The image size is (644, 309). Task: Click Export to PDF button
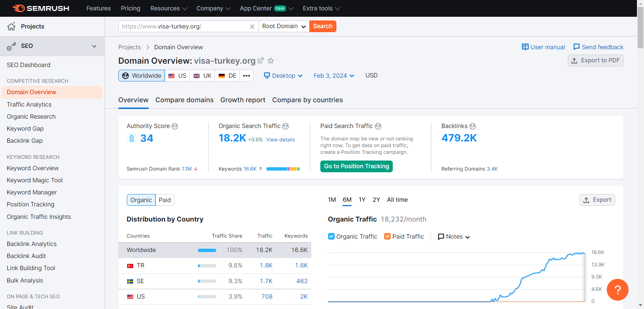(596, 61)
